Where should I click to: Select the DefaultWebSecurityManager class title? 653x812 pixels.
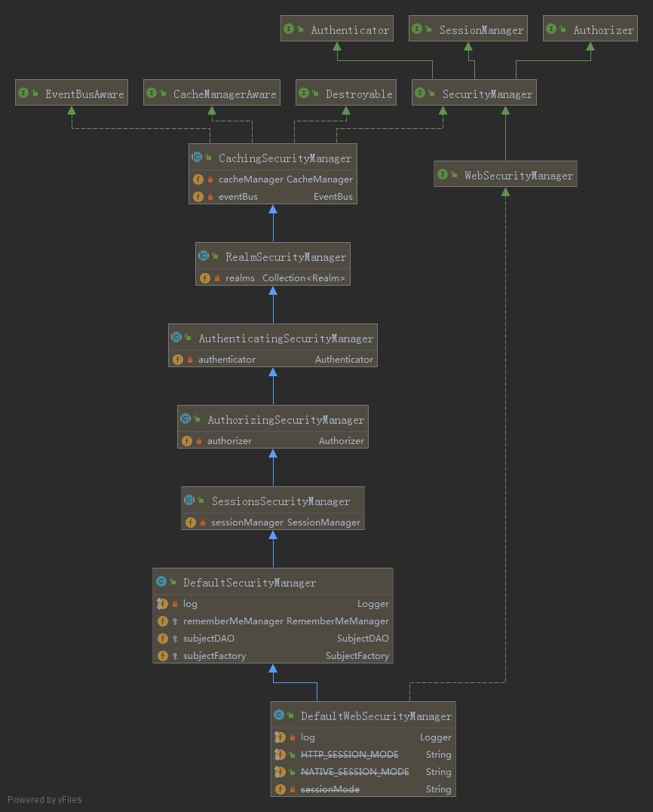click(376, 716)
